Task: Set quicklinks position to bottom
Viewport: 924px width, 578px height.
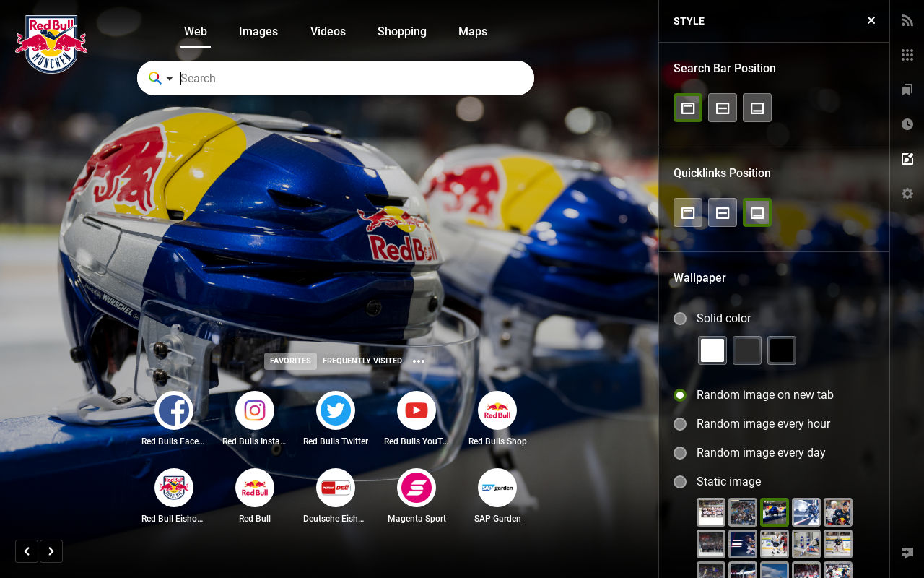Action: [x=757, y=212]
